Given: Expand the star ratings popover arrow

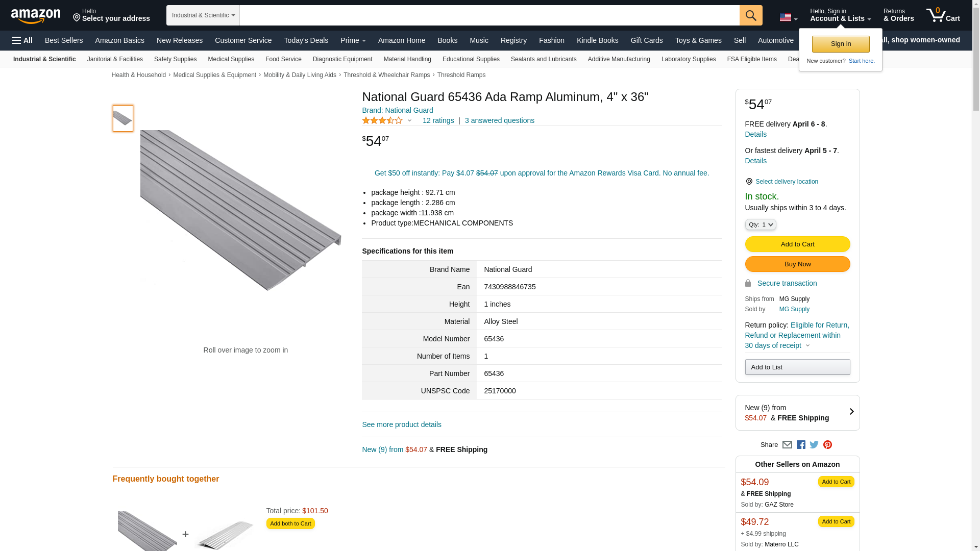Looking at the screenshot, I should [x=409, y=121].
